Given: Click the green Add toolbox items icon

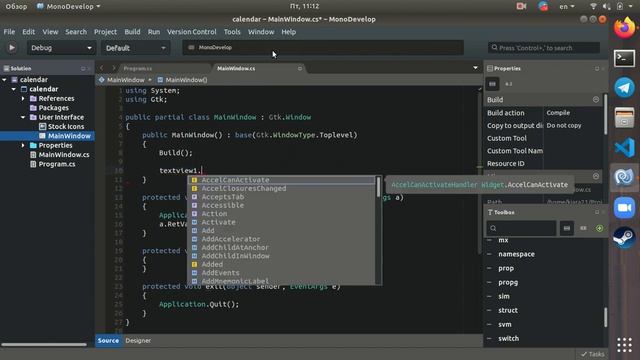Looking at the screenshot, I should (x=600, y=228).
